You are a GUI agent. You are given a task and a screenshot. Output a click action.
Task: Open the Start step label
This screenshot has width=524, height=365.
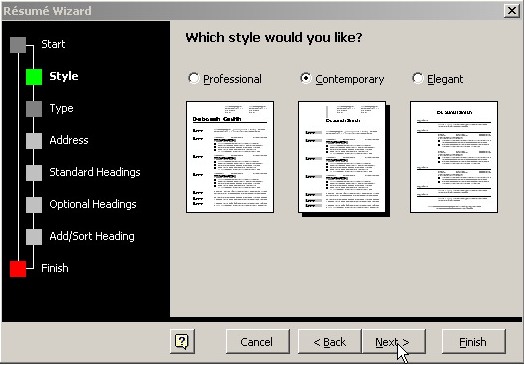53,44
